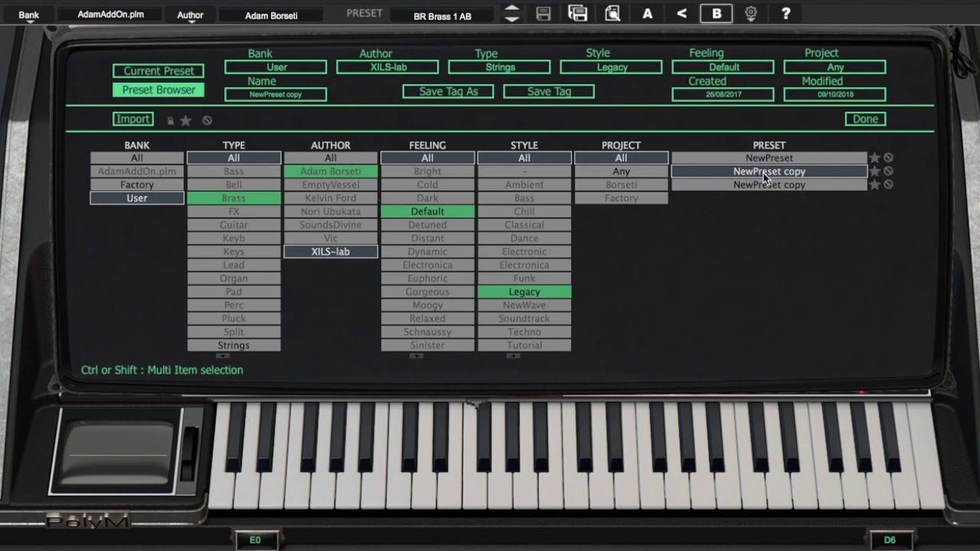Toggle the favorites star filter next to Import
This screenshot has height=551, width=980.
(x=185, y=120)
